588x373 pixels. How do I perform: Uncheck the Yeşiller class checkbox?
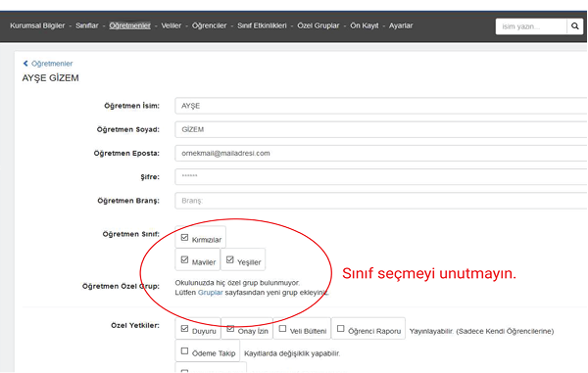pos(230,259)
